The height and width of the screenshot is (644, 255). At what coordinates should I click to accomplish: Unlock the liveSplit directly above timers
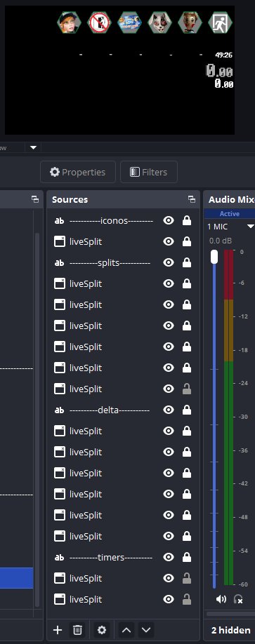187,536
